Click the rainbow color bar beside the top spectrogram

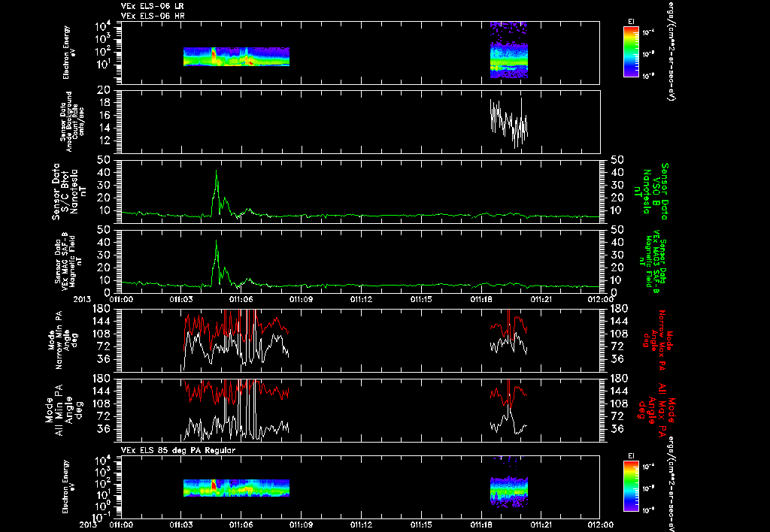pyautogui.click(x=631, y=52)
